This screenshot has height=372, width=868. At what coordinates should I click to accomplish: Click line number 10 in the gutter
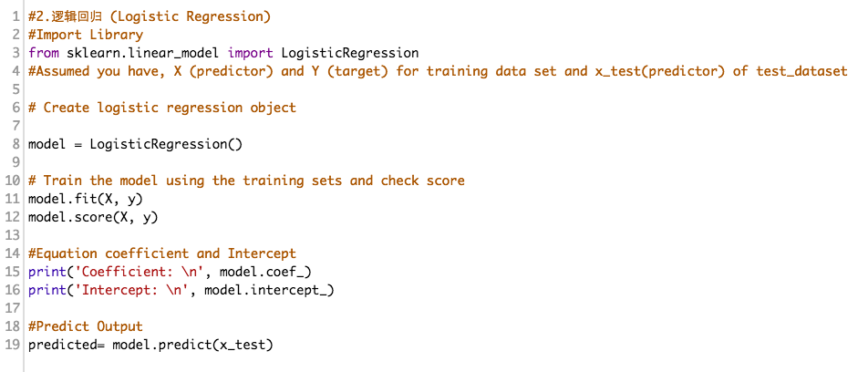[13, 181]
